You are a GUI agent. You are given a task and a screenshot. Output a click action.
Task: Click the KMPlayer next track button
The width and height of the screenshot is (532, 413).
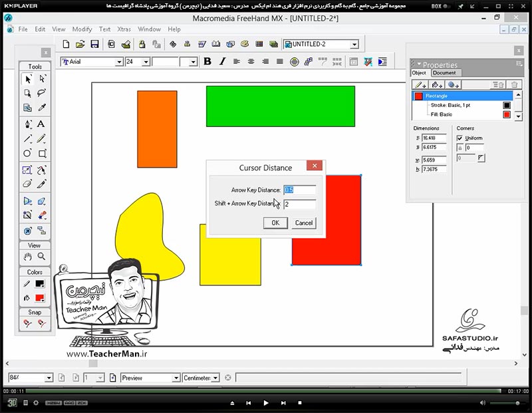pos(283,403)
